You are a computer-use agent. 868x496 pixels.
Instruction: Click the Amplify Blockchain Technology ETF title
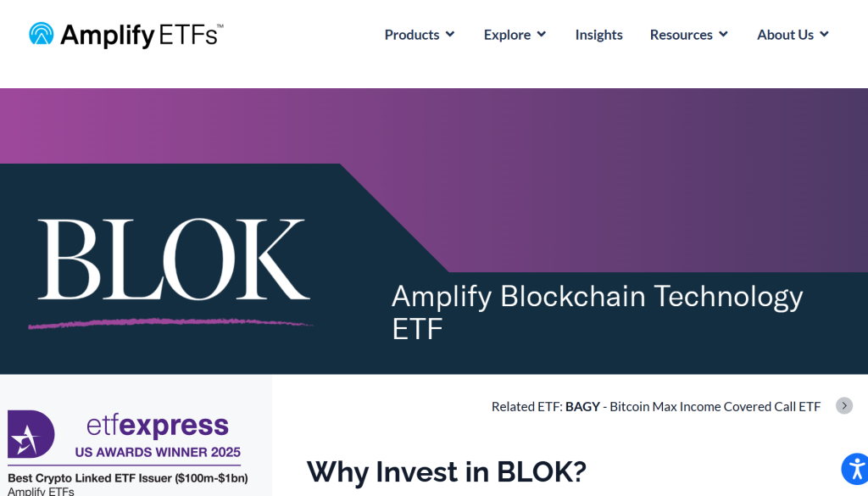click(597, 311)
